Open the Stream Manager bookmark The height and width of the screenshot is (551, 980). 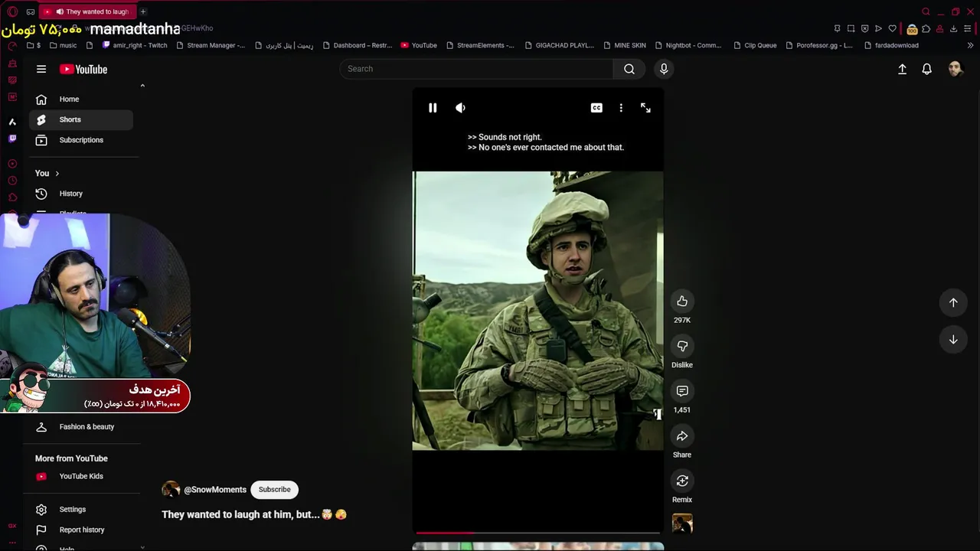pyautogui.click(x=211, y=45)
